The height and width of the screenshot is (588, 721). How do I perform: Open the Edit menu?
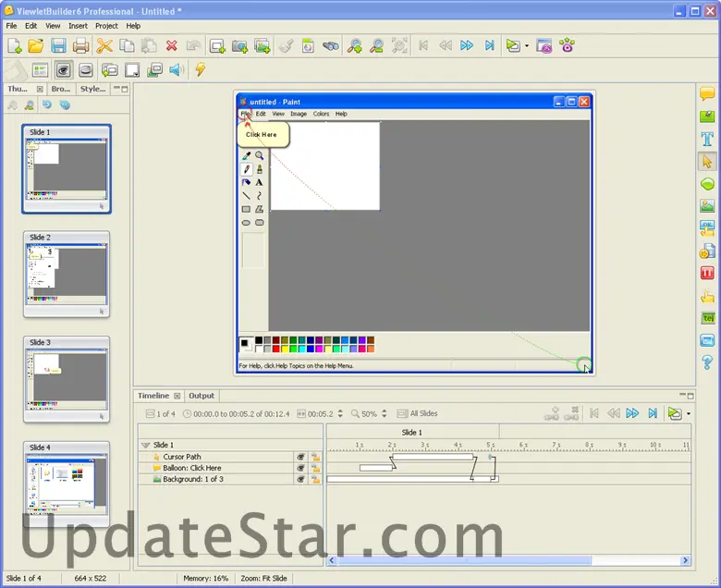pyautogui.click(x=31, y=26)
